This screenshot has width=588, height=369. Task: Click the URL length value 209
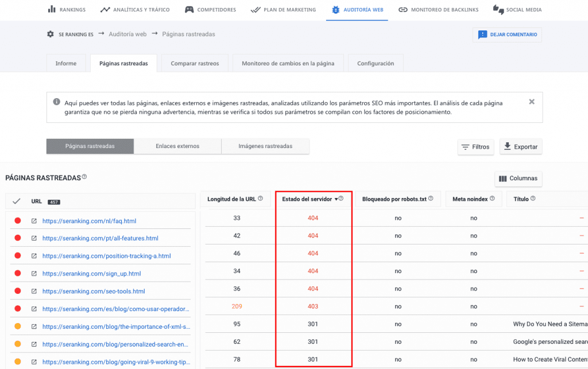[x=237, y=306]
